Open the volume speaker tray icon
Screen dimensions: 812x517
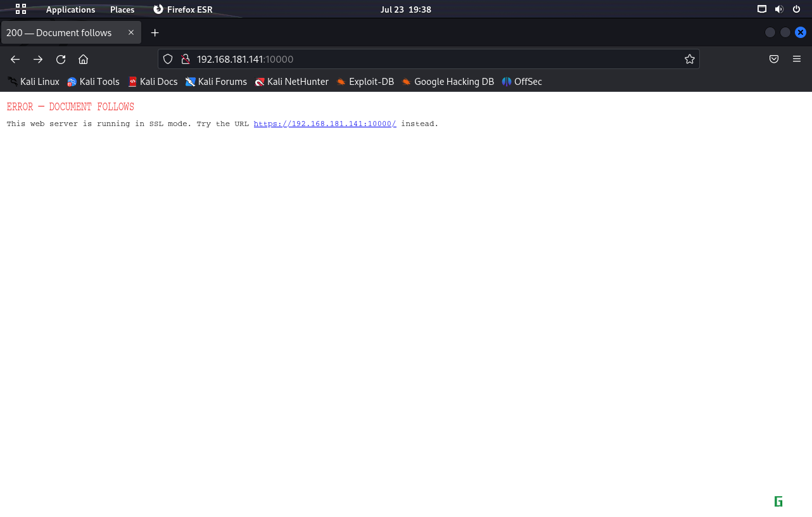coord(779,9)
